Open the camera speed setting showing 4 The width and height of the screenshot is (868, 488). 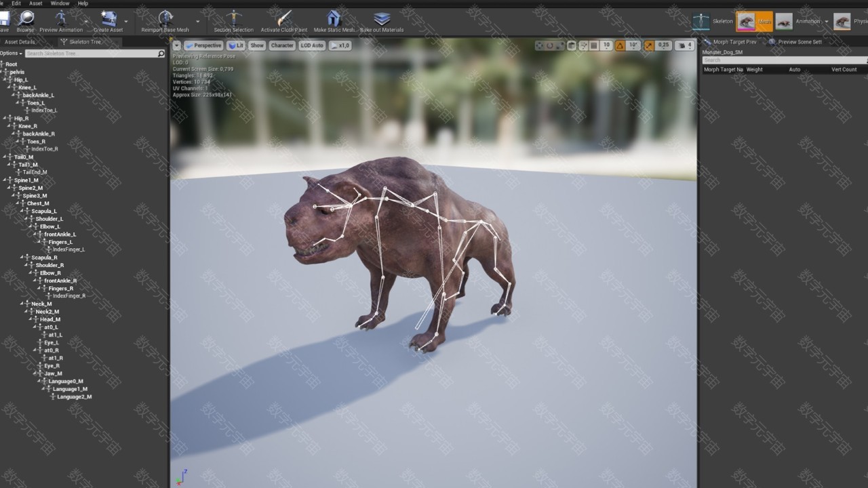[686, 45]
